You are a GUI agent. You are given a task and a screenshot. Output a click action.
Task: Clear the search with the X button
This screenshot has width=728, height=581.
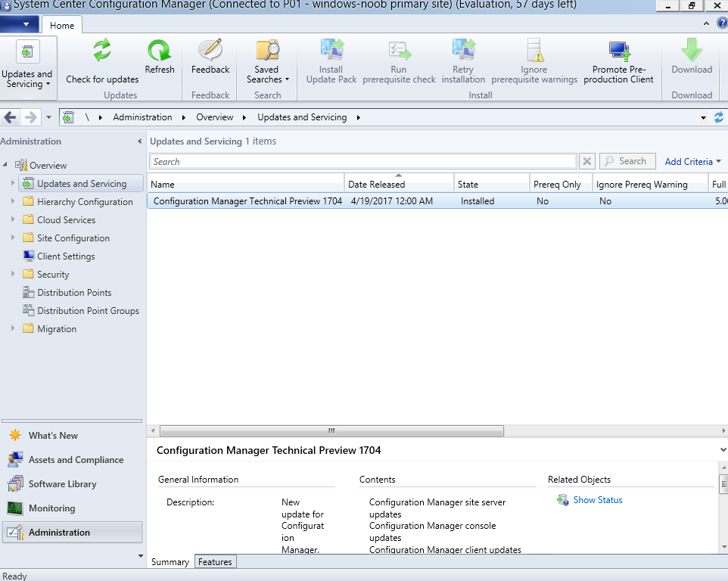coord(586,161)
